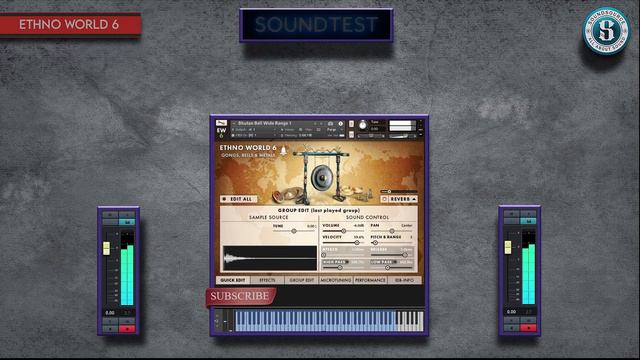The height and width of the screenshot is (360, 640).
Task: Enable red record button on left mixer channel
Action: pos(127,329)
